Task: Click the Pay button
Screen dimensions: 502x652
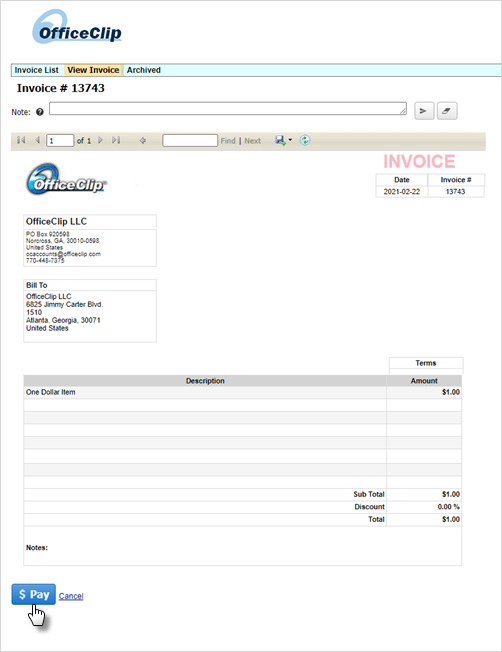Action: pos(34,594)
